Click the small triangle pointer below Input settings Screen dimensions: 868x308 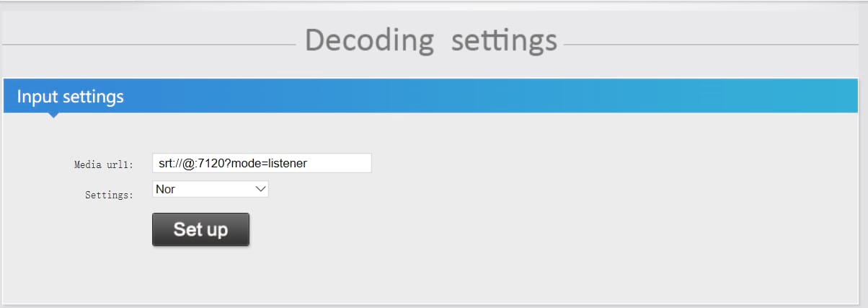53,115
